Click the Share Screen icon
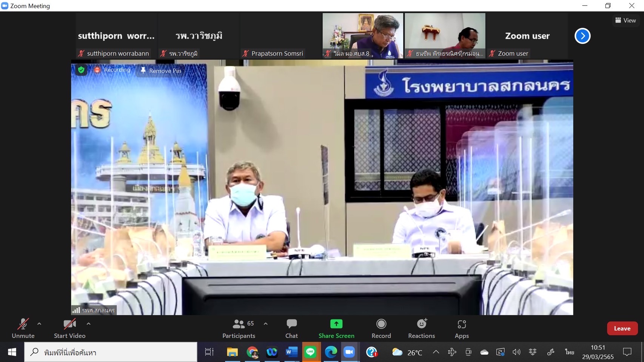This screenshot has width=644, height=362. [x=336, y=324]
